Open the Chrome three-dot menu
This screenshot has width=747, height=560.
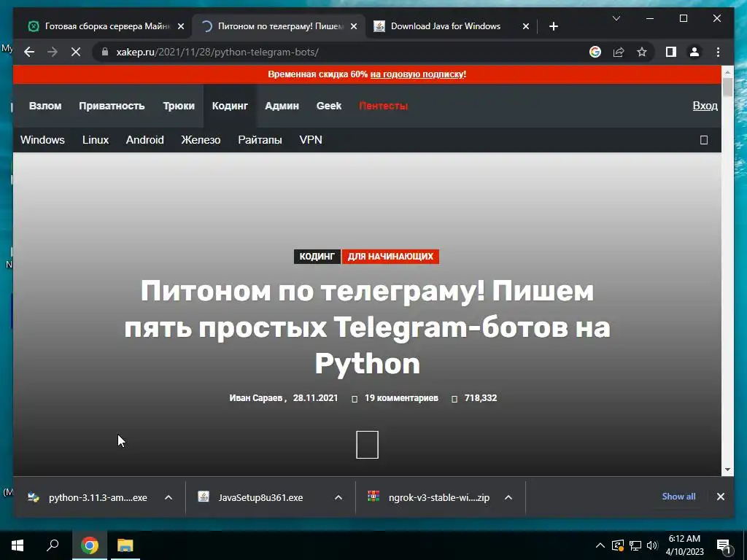[718, 52]
